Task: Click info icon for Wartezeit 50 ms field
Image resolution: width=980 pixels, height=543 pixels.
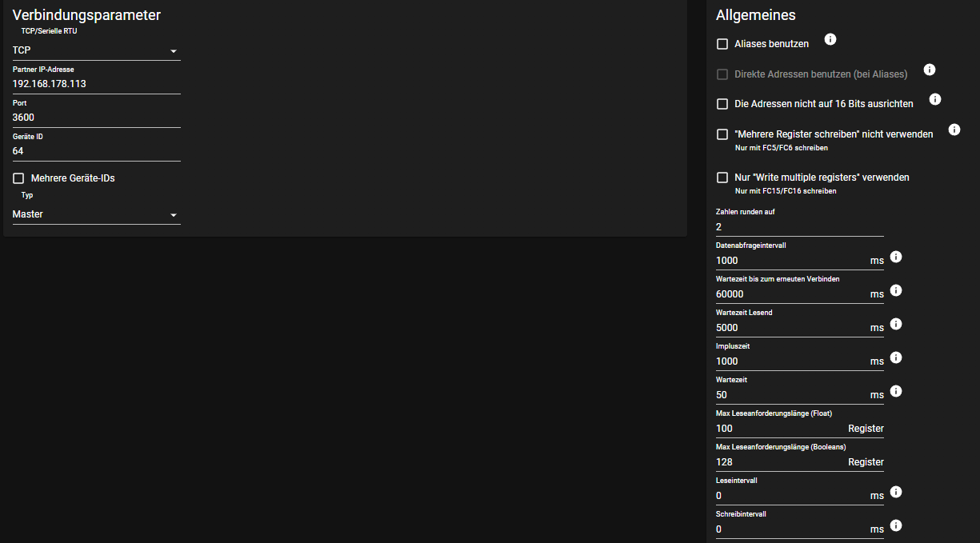Action: point(896,391)
